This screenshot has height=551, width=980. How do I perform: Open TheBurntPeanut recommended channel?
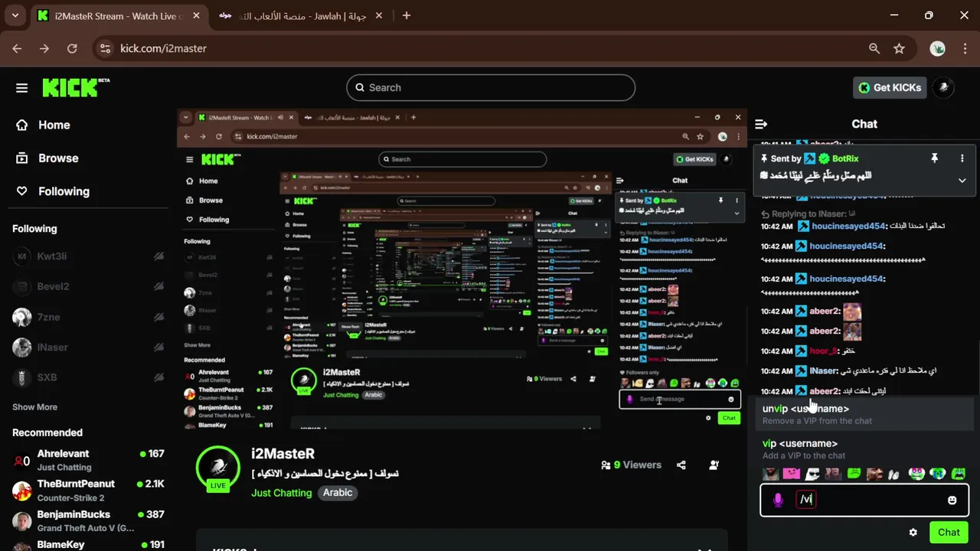88,490
